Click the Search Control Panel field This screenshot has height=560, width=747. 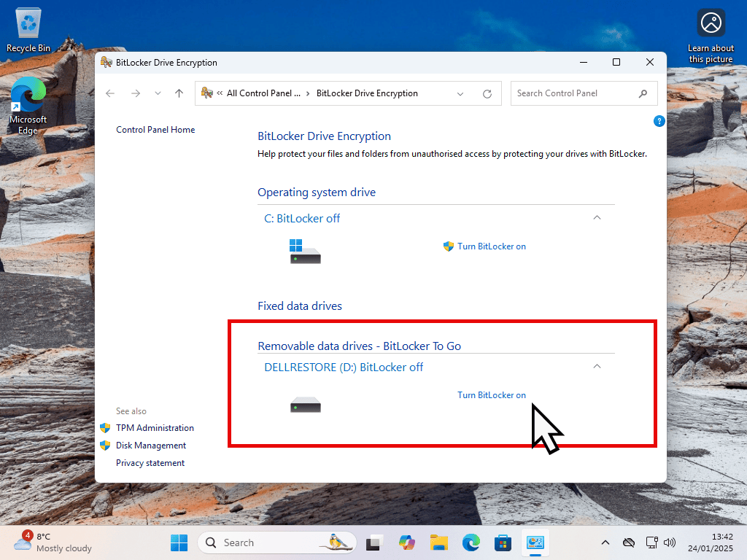tap(571, 93)
